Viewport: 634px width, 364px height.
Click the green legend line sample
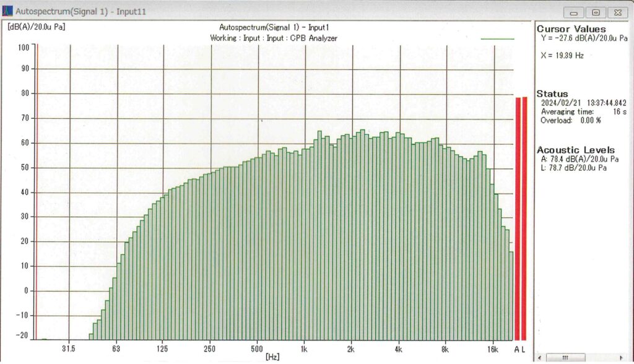(x=497, y=39)
